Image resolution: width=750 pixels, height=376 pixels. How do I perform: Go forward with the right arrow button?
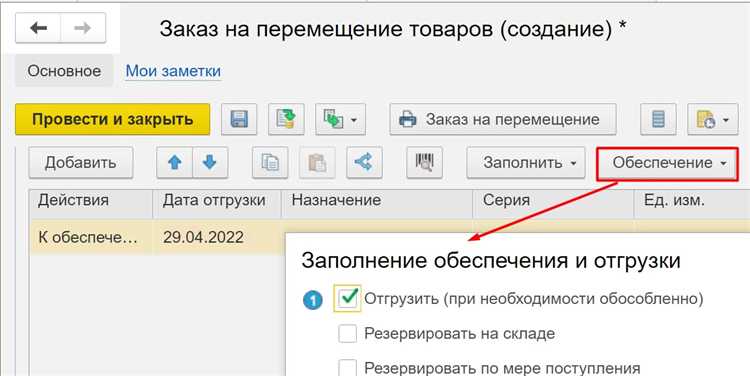[x=83, y=28]
